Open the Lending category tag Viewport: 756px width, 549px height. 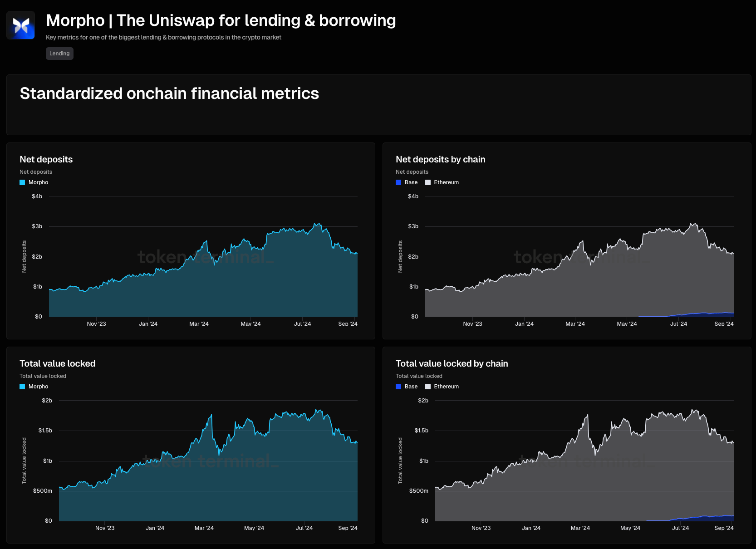[x=59, y=54]
